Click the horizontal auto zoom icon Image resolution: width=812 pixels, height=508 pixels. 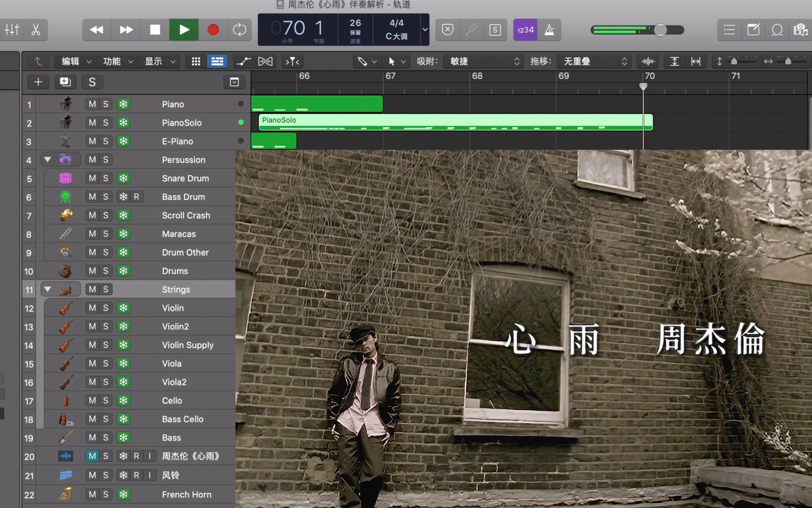coord(696,61)
